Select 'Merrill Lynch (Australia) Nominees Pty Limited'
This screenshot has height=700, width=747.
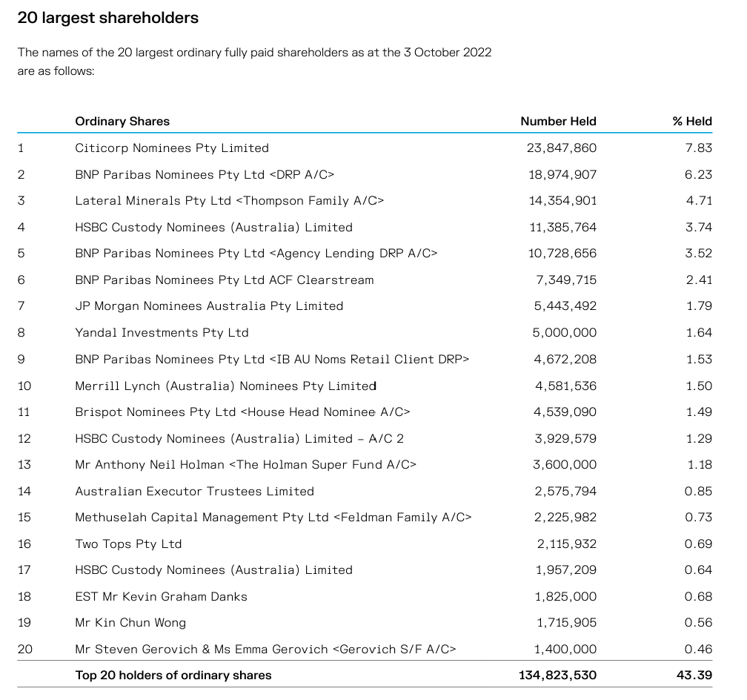[x=226, y=386]
